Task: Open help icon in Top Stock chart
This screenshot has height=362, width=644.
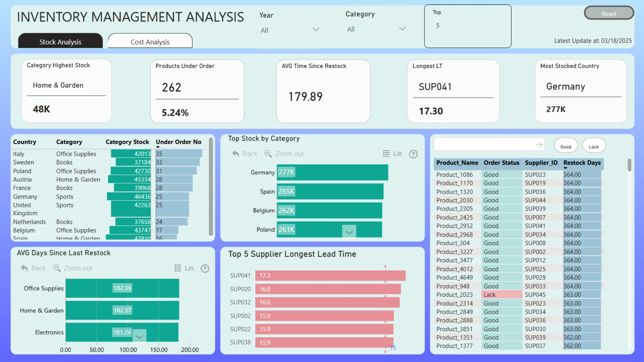Action: (x=413, y=154)
